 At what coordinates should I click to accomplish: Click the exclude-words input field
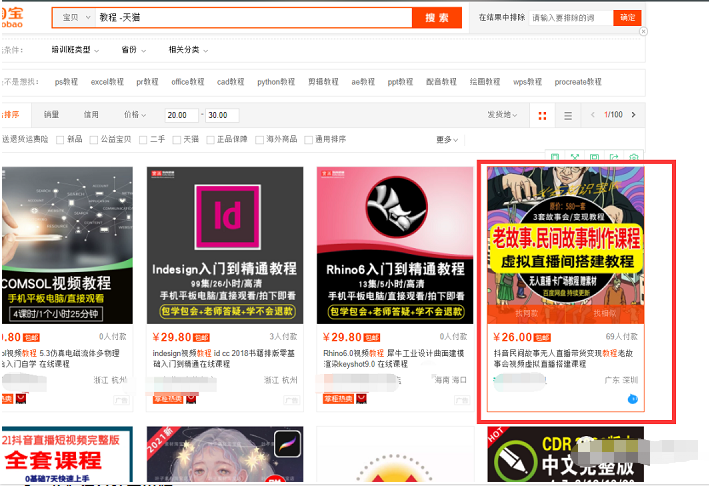pyautogui.click(x=571, y=18)
